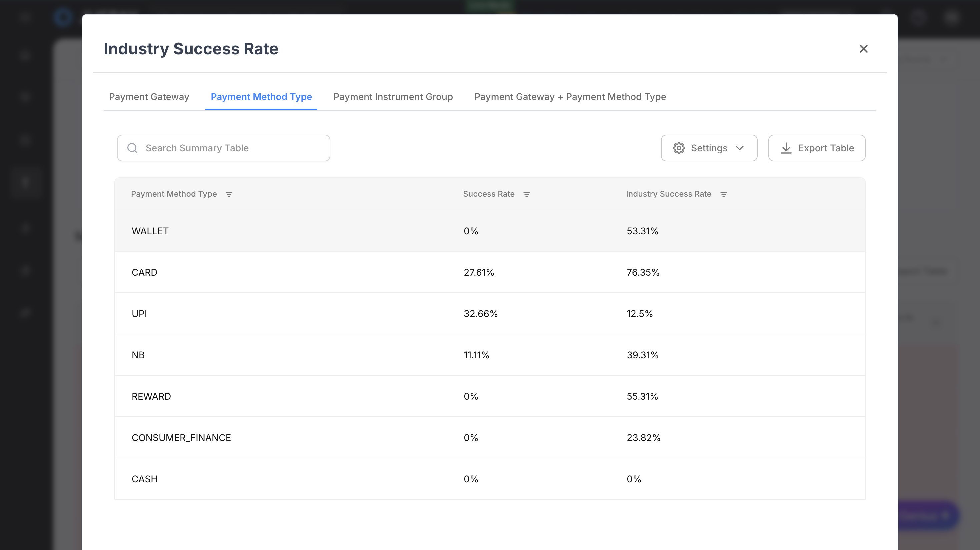The height and width of the screenshot is (550, 980).
Task: Click the magnifier search icon
Action: tap(132, 148)
